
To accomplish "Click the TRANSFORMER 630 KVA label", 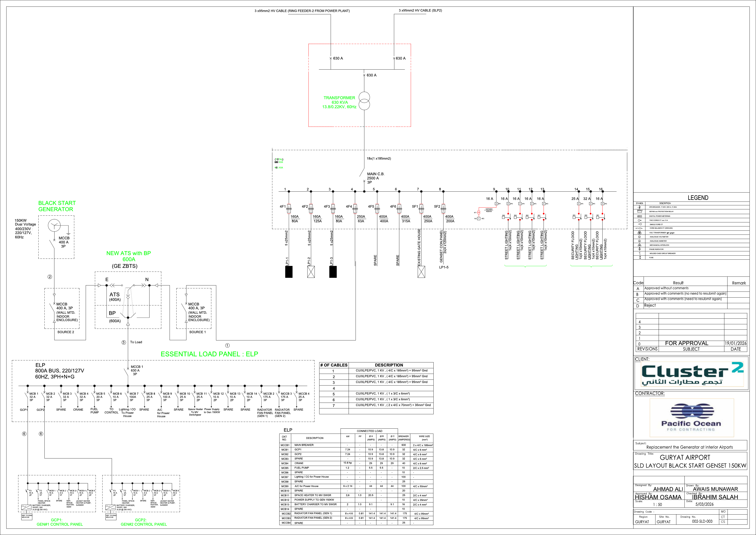I will 339,102.
